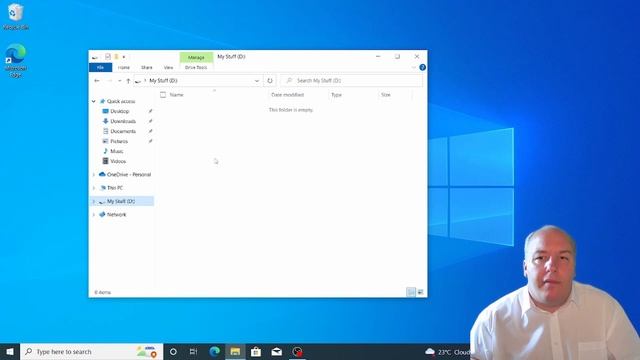The width and height of the screenshot is (640, 360).
Task: Click the taskbar Type here to search box
Action: [x=91, y=351]
